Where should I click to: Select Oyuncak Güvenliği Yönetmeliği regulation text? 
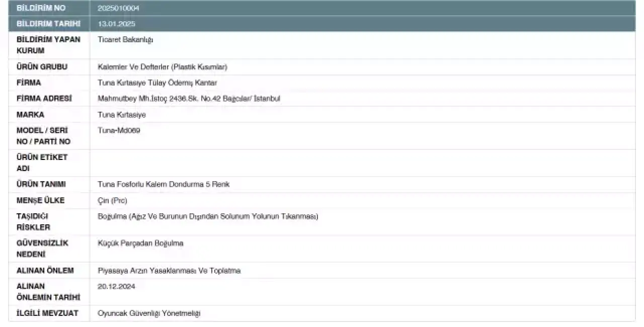coord(149,313)
